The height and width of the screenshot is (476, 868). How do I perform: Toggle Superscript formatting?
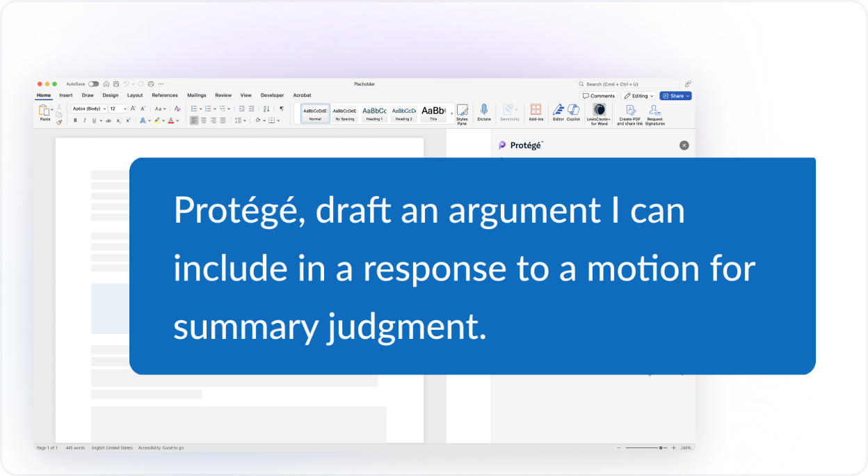pos(128,120)
